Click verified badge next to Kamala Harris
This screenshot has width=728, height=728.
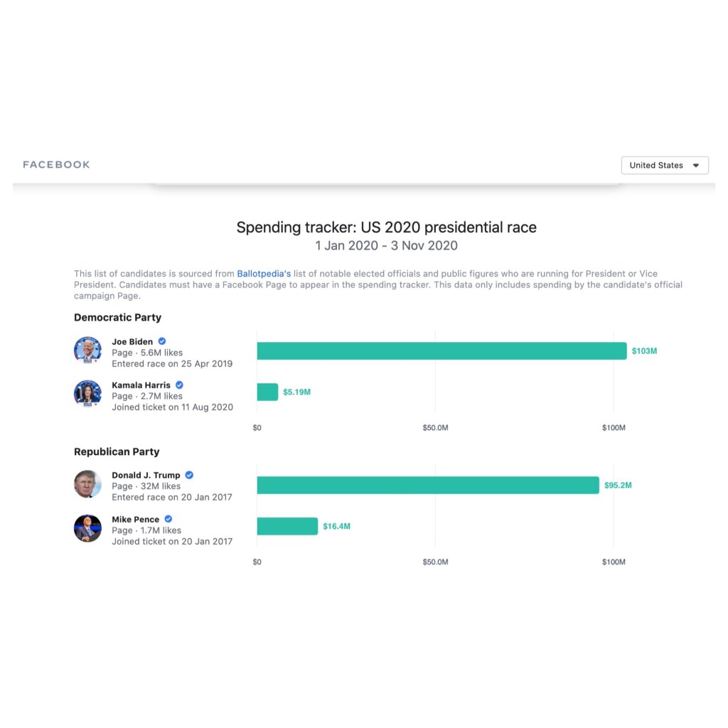(x=179, y=385)
